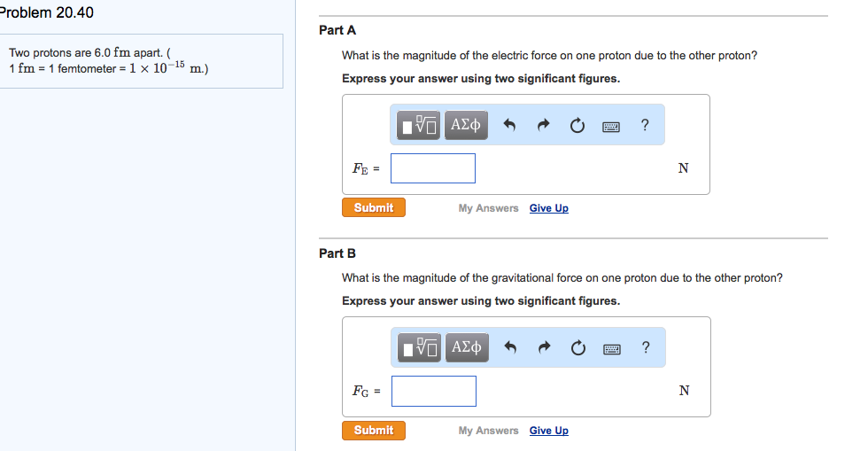The height and width of the screenshot is (451, 868).
Task: Reset the Part A answer field
Action: (x=577, y=126)
